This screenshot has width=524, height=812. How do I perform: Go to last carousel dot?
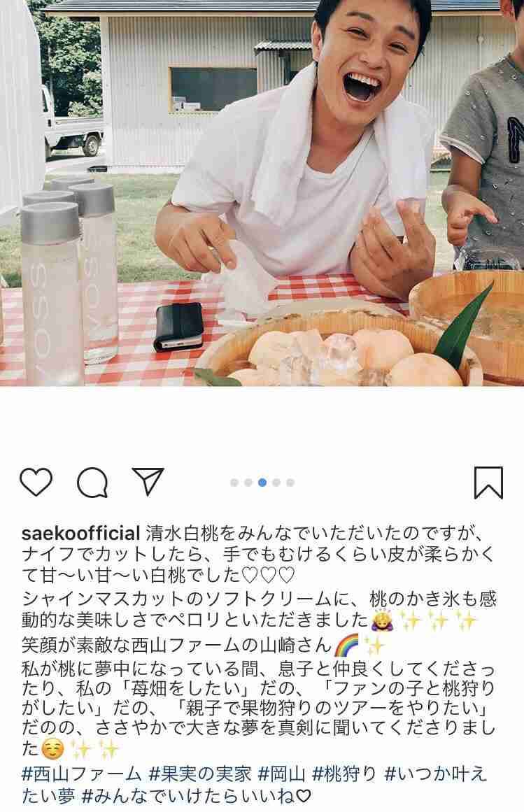[x=290, y=483]
